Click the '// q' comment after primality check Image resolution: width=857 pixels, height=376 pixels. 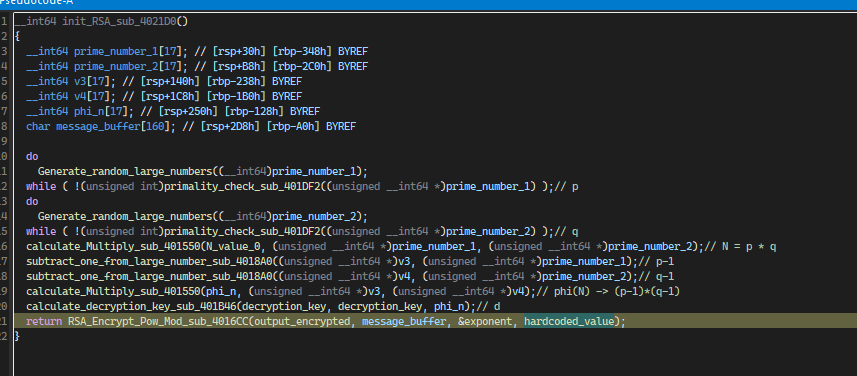(x=566, y=231)
